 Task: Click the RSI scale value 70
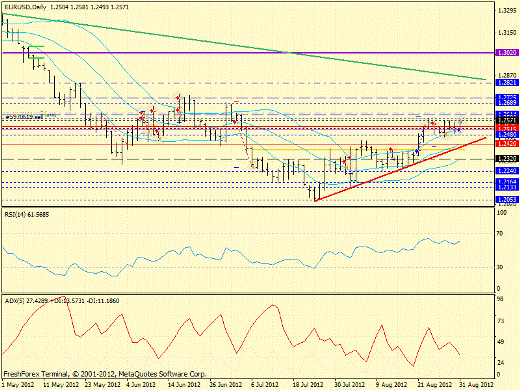pyautogui.click(x=500, y=234)
